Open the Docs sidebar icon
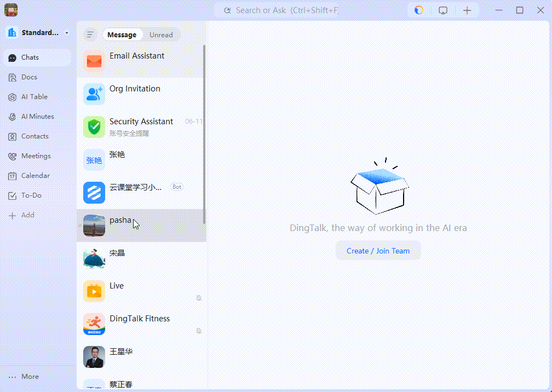This screenshot has height=392, width=552. click(x=12, y=77)
